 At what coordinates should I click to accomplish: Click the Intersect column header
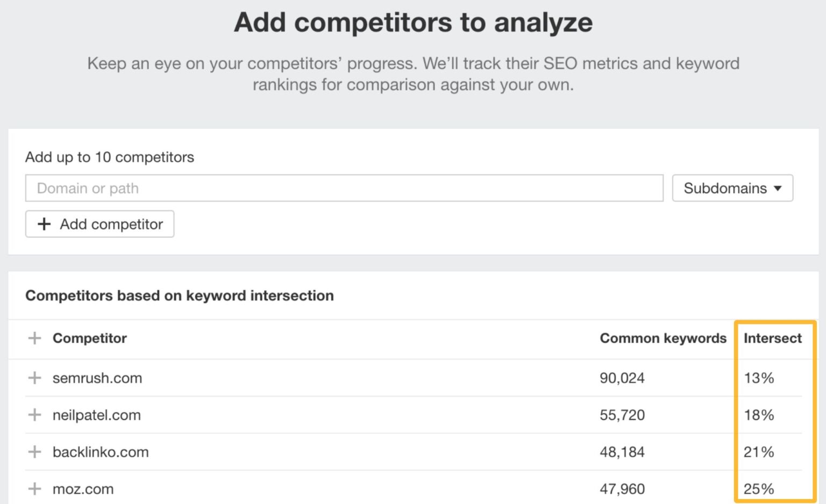click(773, 339)
